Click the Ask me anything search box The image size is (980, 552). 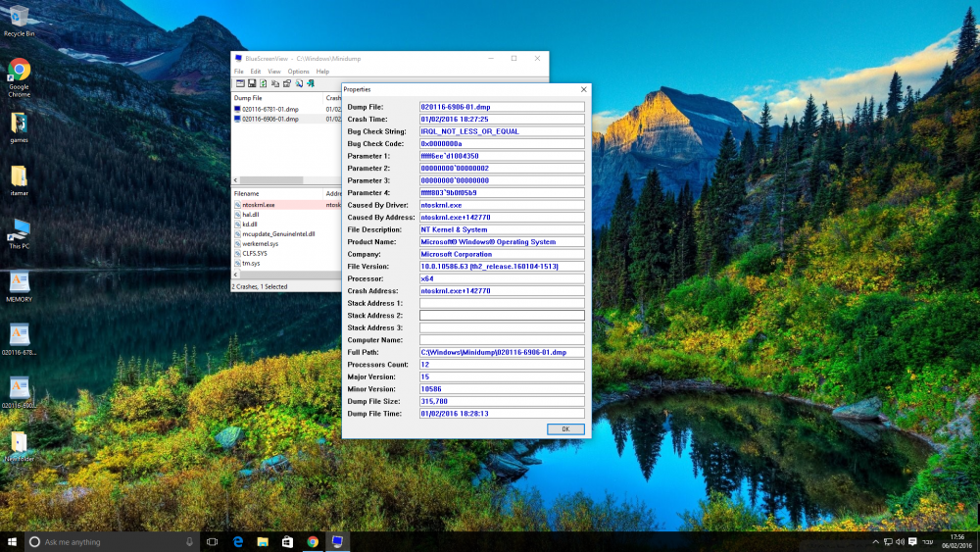(112, 542)
